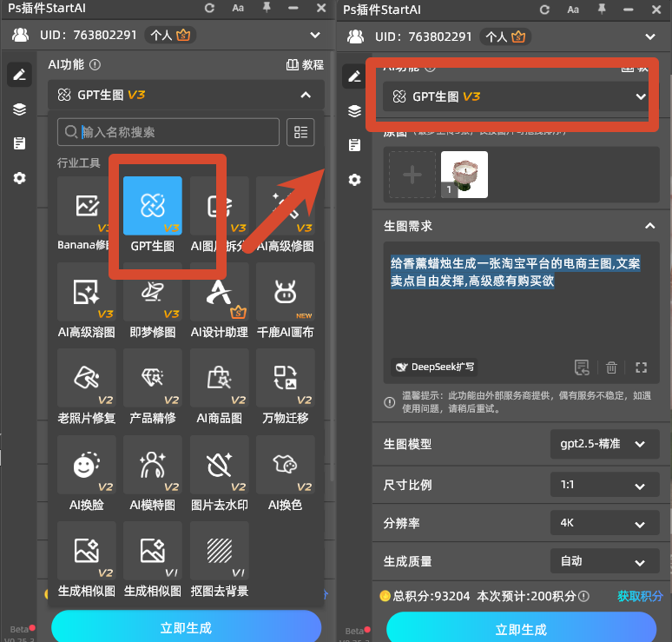
Task: Click the DeepSeek扩写 button
Action: (434, 367)
